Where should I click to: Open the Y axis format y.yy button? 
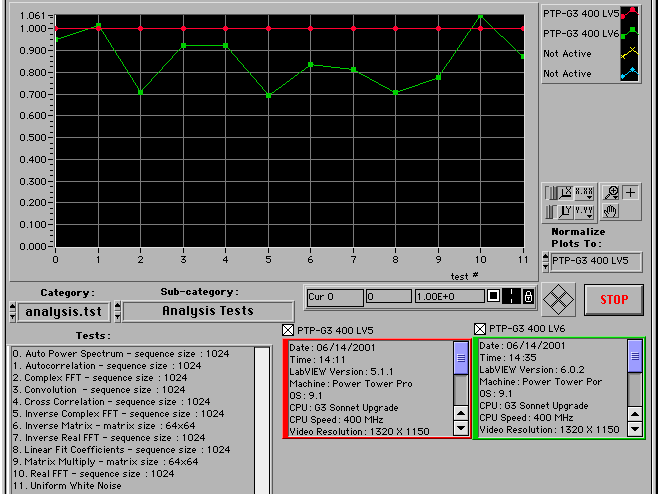pos(584,211)
